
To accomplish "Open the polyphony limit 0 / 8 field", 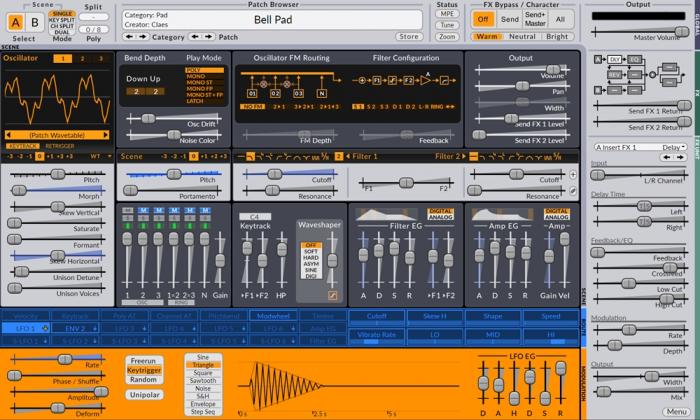I will [x=93, y=29].
